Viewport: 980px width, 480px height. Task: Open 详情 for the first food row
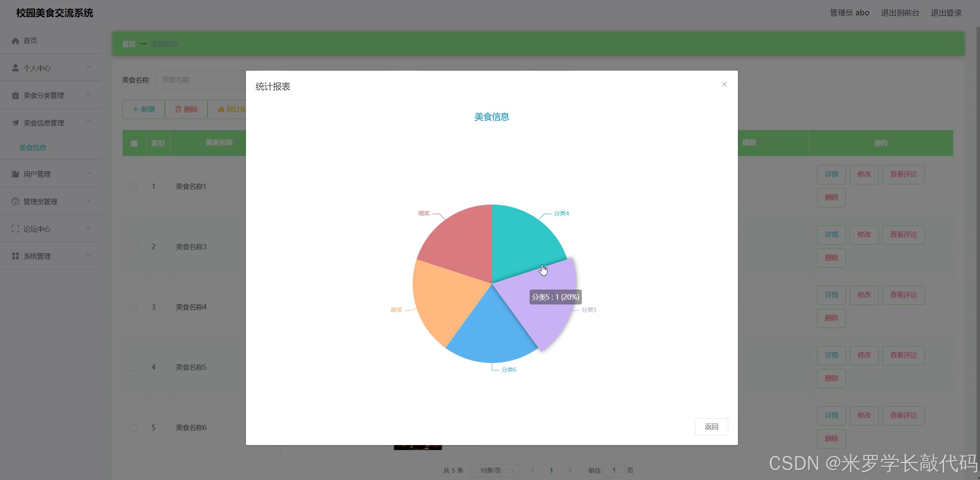point(831,174)
